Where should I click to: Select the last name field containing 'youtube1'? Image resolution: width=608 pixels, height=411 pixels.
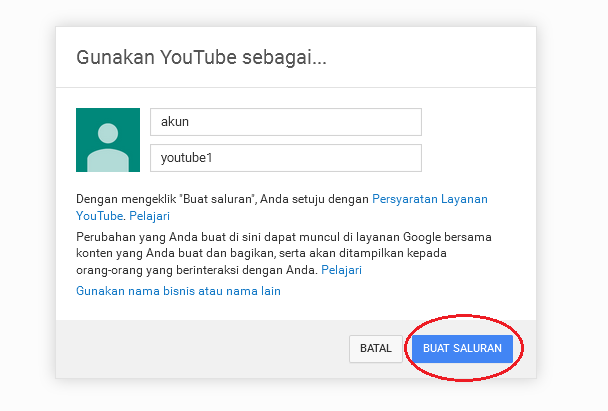coord(286,158)
